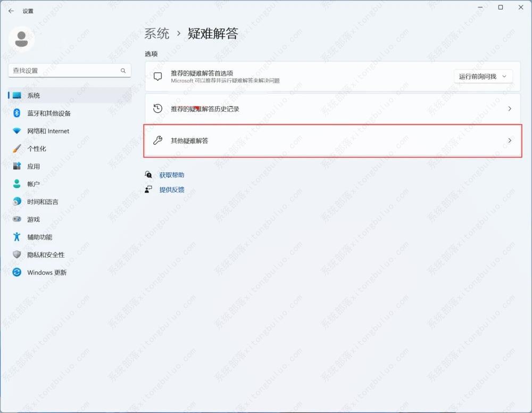Expand the 其他疑难解答 chevron arrow

tap(509, 141)
